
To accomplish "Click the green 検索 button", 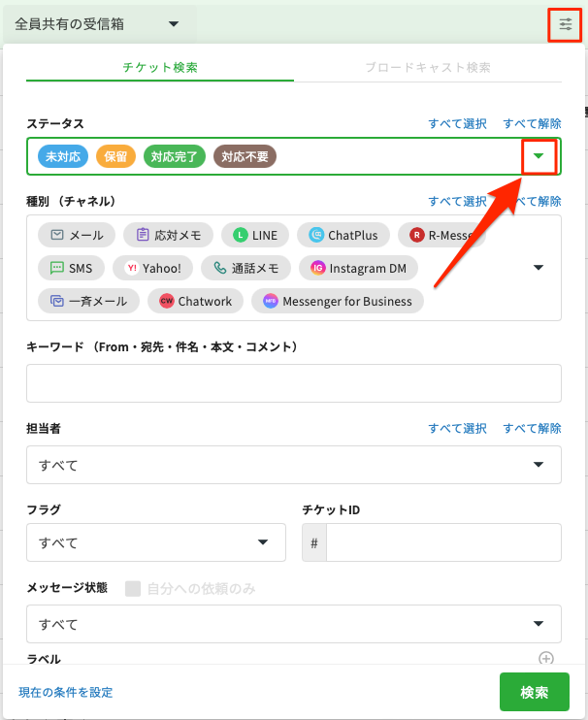I will 534,692.
